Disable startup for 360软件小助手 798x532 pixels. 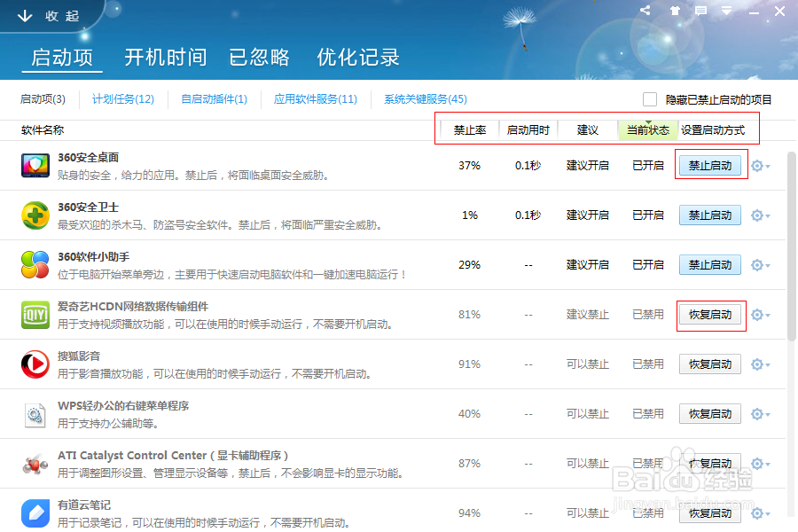pyautogui.click(x=710, y=265)
